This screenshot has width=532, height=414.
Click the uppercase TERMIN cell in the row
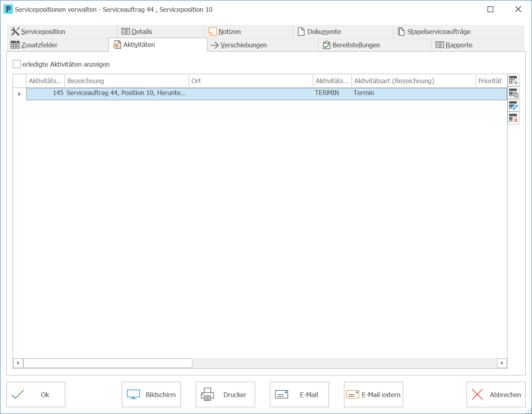click(x=333, y=93)
